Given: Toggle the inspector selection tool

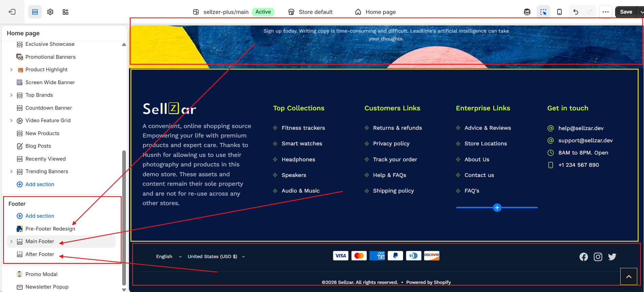Looking at the screenshot, I should pos(544,12).
